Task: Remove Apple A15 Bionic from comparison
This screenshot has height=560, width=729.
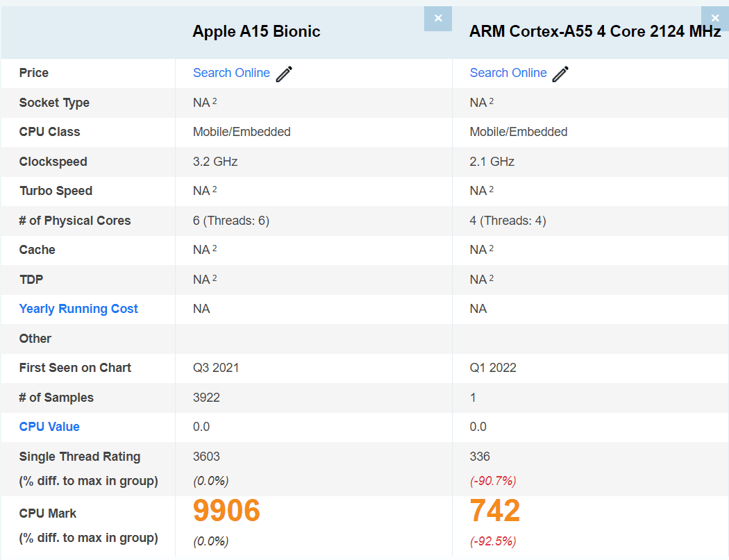Action: tap(438, 19)
